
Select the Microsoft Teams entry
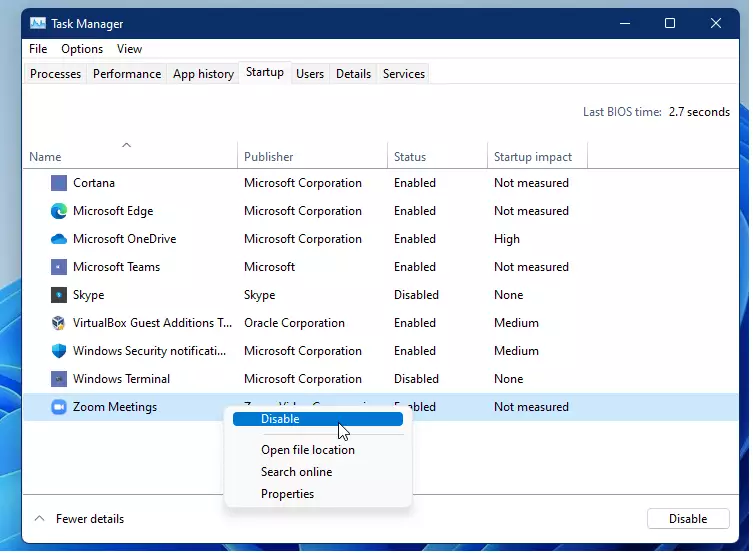click(116, 267)
